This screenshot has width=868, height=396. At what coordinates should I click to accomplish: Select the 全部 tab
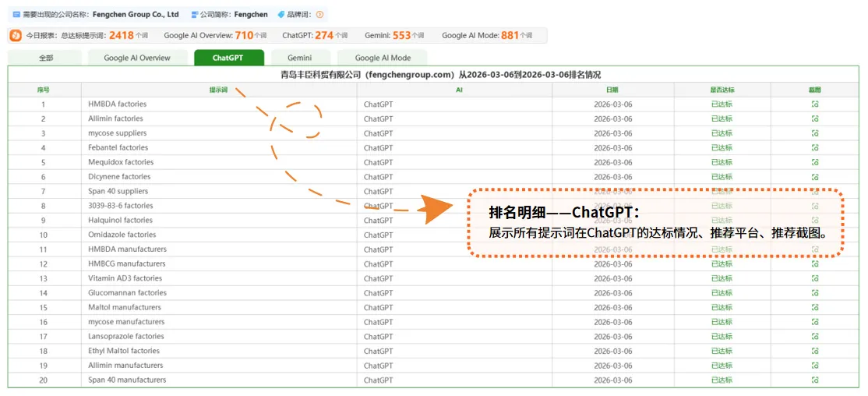[x=46, y=58]
